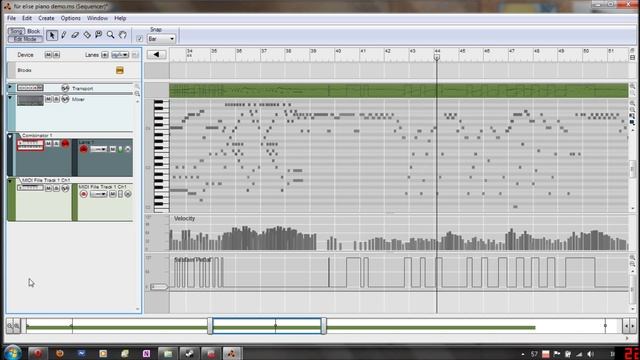Click the back arrow button above ruler

coord(156,54)
